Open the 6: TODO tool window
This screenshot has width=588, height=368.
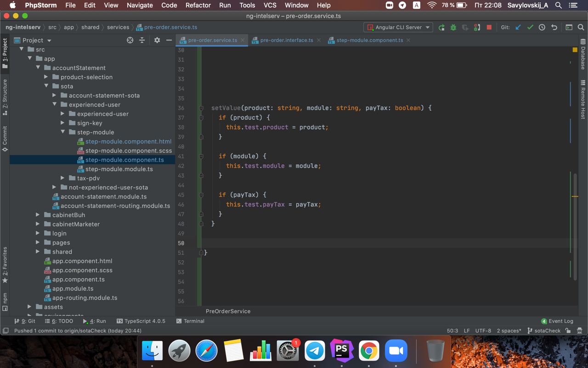pos(59,321)
